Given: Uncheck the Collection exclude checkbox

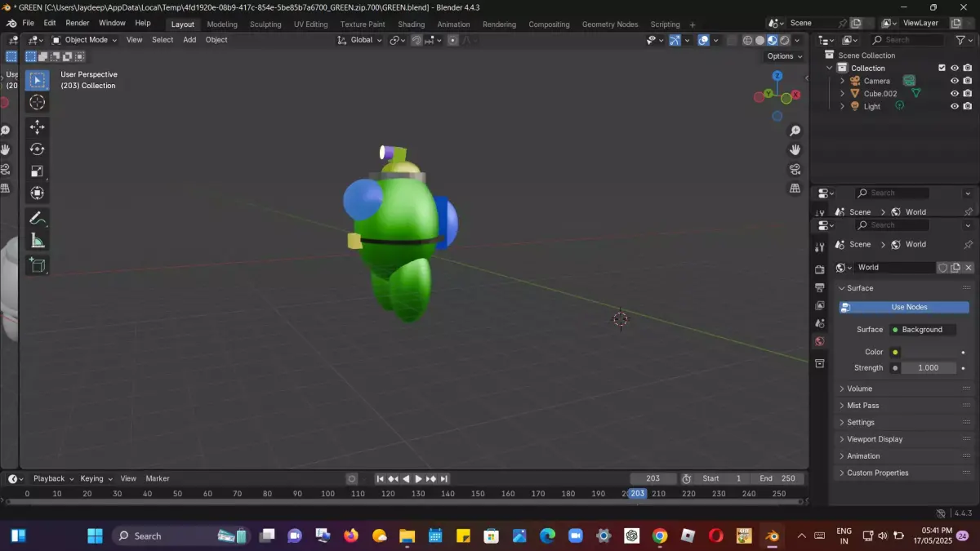Looking at the screenshot, I should [x=942, y=69].
